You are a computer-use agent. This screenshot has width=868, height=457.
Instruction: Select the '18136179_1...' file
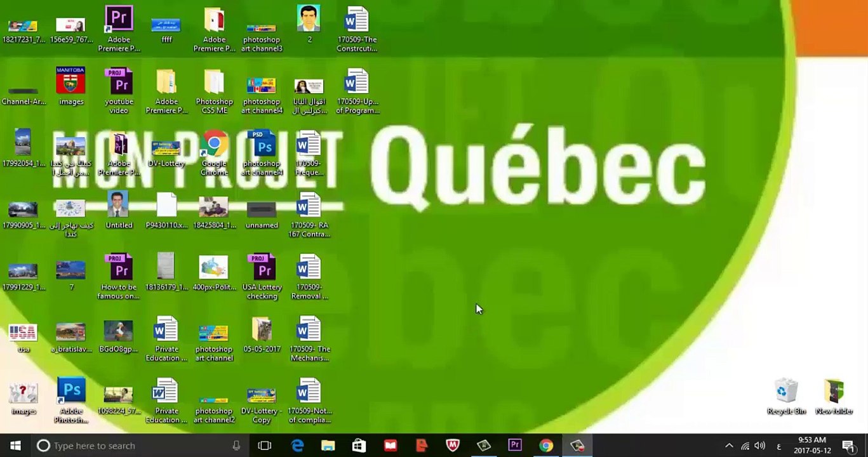(166, 273)
